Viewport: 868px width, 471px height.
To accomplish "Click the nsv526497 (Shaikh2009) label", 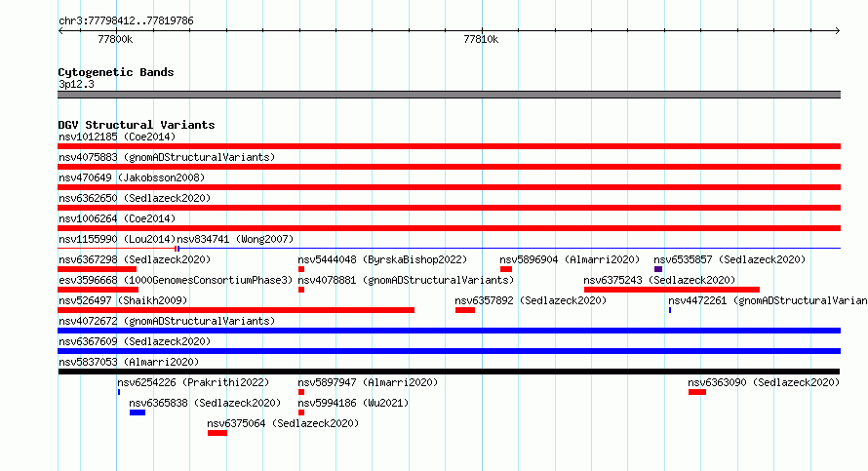I will [123, 300].
